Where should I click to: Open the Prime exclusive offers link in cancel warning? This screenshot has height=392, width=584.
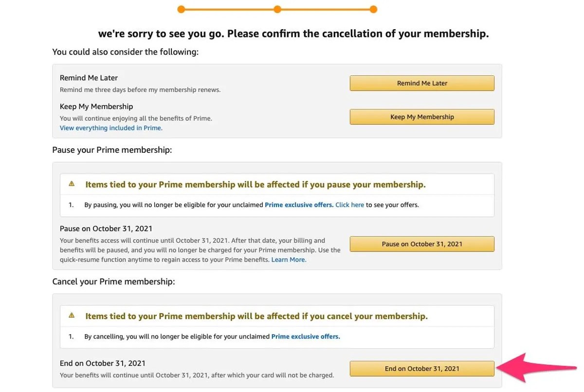(x=305, y=336)
